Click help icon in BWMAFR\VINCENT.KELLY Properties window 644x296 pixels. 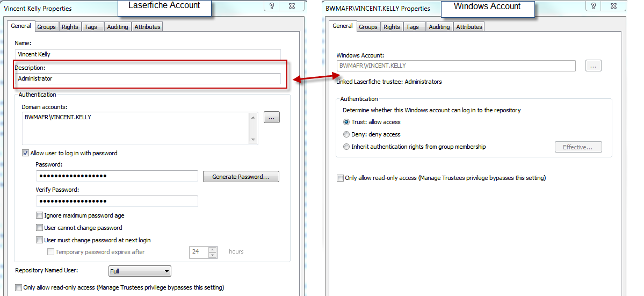[594, 6]
